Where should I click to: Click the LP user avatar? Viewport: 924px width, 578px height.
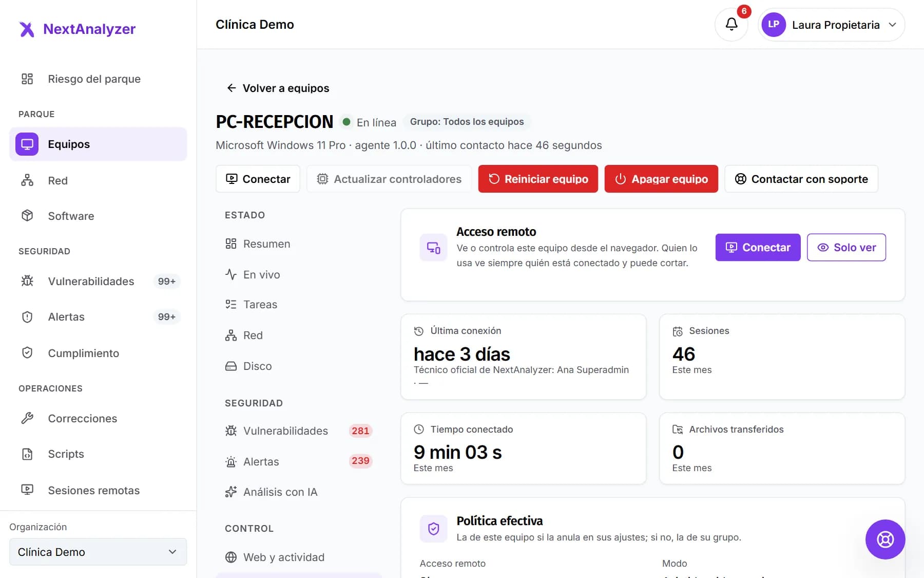[x=774, y=25]
